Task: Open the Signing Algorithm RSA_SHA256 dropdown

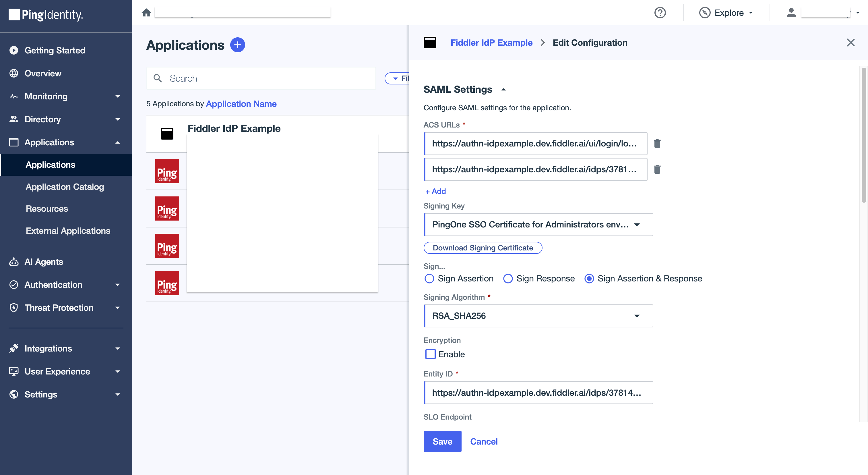Action: 538,316
